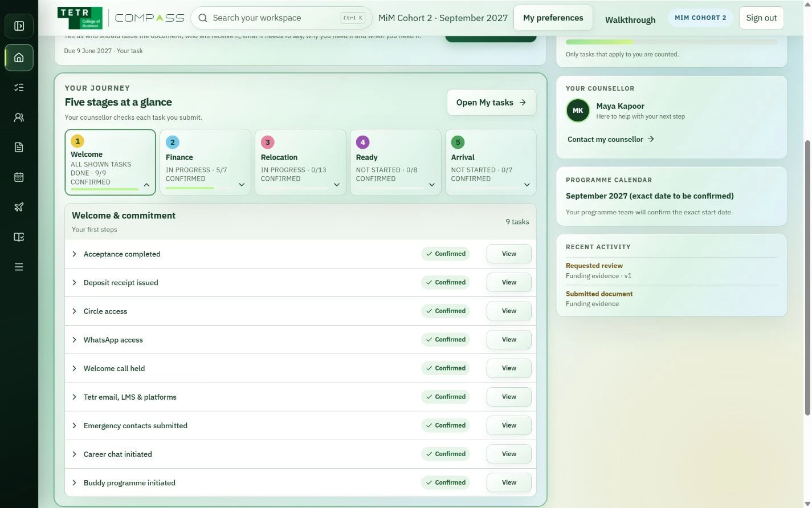View Deposit receipt issued task
The image size is (812, 508).
point(509,282)
